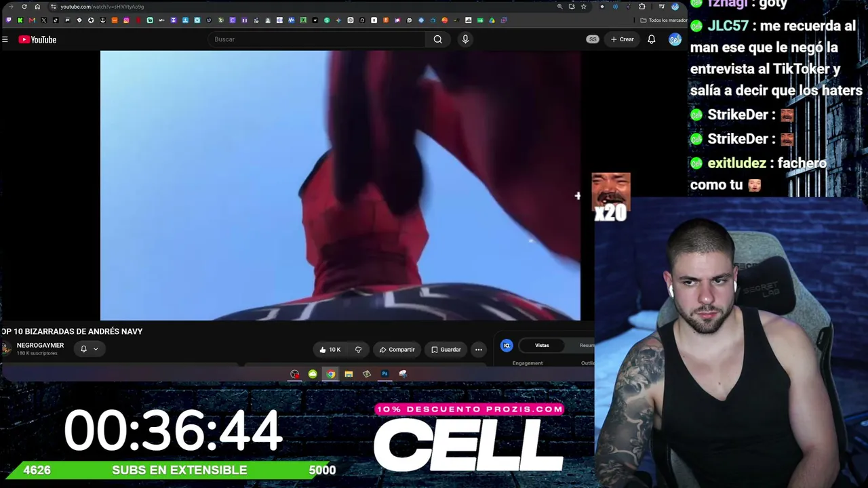Go to Chrome home page

(x=37, y=7)
